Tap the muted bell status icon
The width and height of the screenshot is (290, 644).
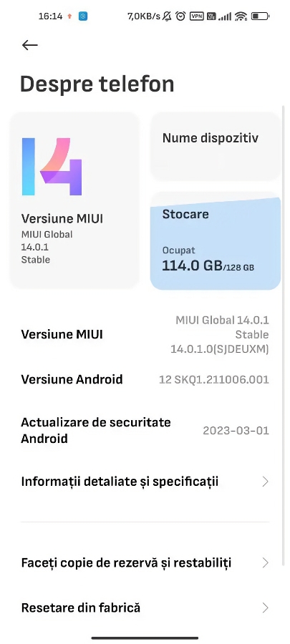pyautogui.click(x=167, y=16)
